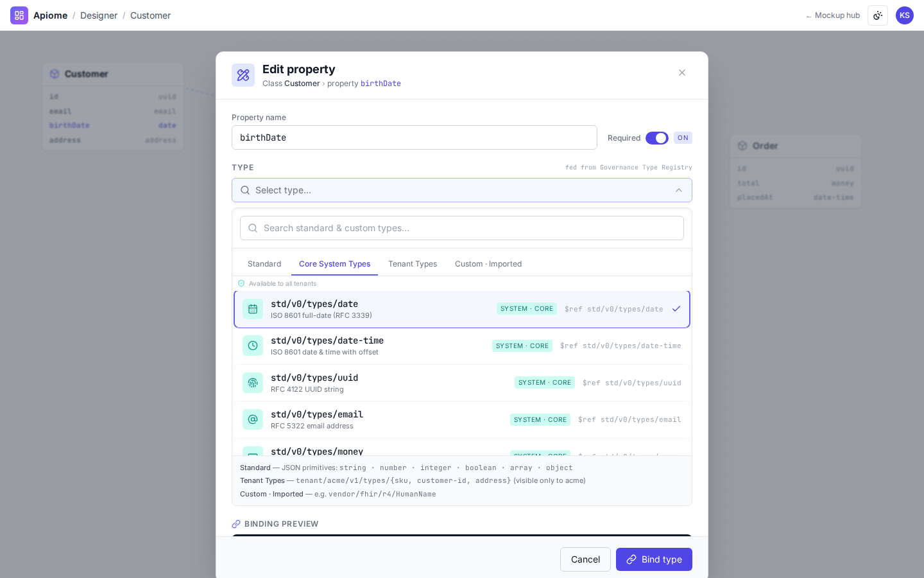The width and height of the screenshot is (924, 578).
Task: Open the KS user avatar menu
Action: point(905,15)
